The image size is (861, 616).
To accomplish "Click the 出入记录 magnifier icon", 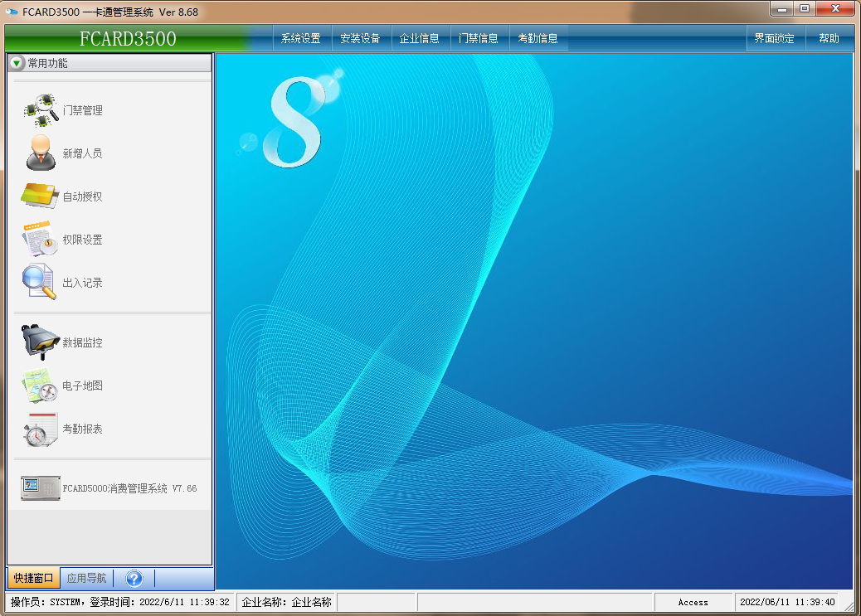I will point(40,283).
